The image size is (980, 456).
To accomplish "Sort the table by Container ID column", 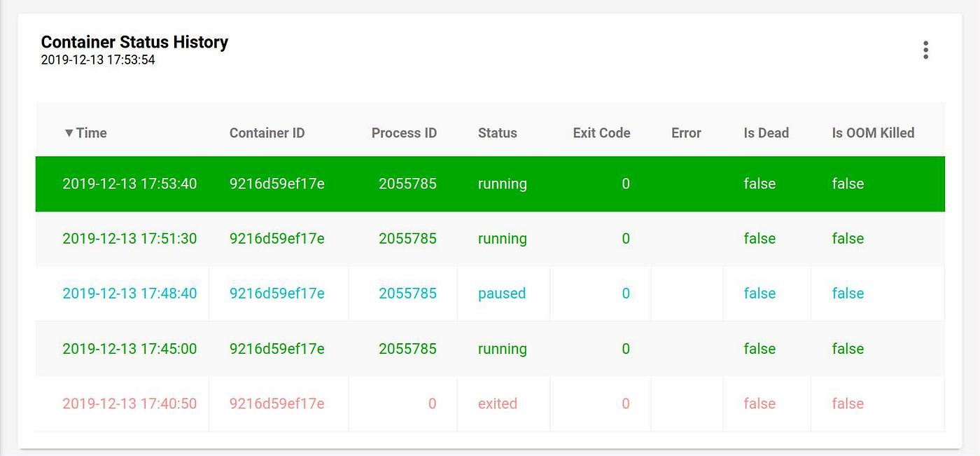I will pos(267,132).
